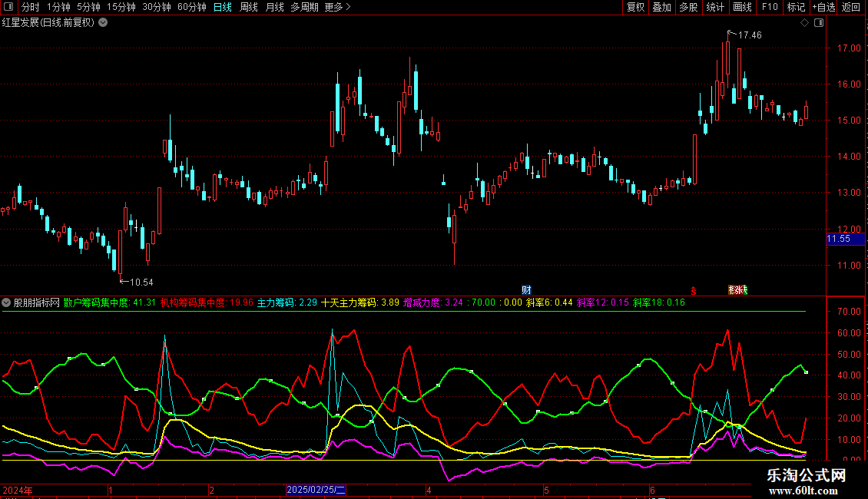The width and height of the screenshot is (868, 499).
Task: Click the 10.54 low price label
Action: (141, 283)
